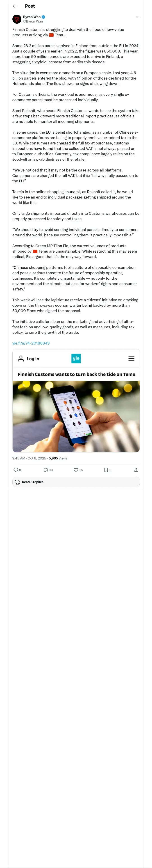The height and width of the screenshot is (868, 152).
Task: Open the yle.fi/a/74-20186849 link
Action: tap(31, 343)
